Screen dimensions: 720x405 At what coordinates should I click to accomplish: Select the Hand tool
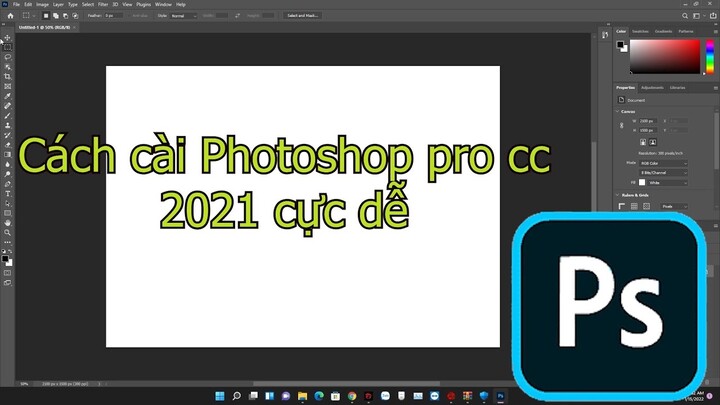click(7, 223)
